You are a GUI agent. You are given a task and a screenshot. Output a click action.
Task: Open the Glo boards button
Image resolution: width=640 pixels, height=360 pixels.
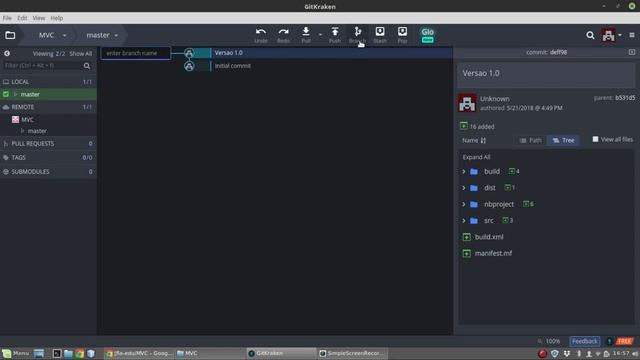click(x=427, y=35)
